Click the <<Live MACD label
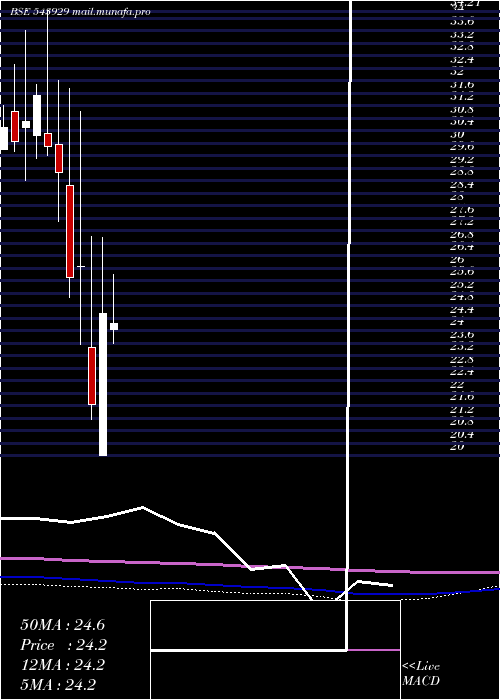The width and height of the screenshot is (500, 700). click(421, 673)
